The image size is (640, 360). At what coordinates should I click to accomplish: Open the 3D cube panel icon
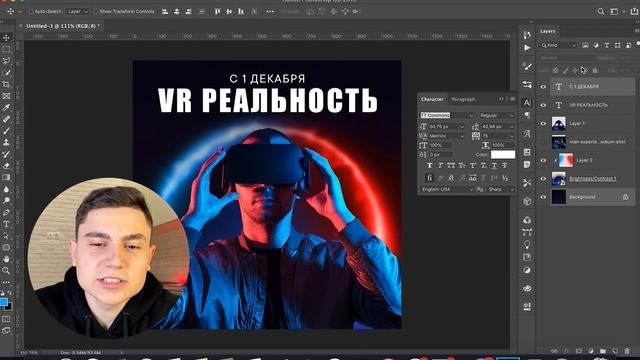[527, 201]
